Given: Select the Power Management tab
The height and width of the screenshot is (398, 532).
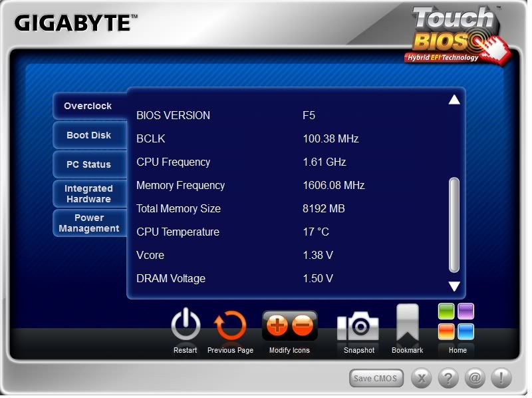Looking at the screenshot, I should [x=88, y=223].
